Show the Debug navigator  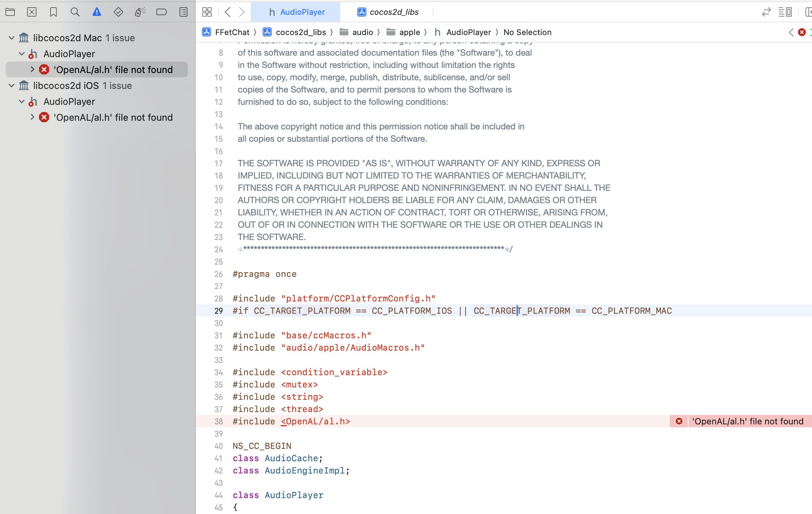click(140, 12)
